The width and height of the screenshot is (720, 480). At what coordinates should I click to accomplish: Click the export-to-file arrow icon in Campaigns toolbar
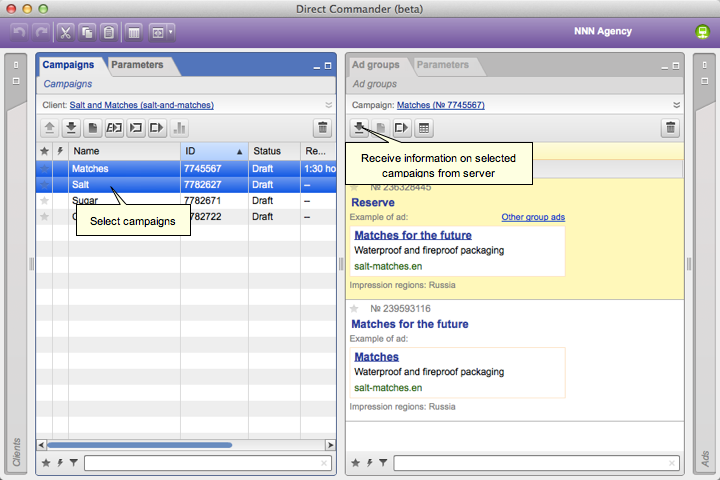click(x=157, y=128)
